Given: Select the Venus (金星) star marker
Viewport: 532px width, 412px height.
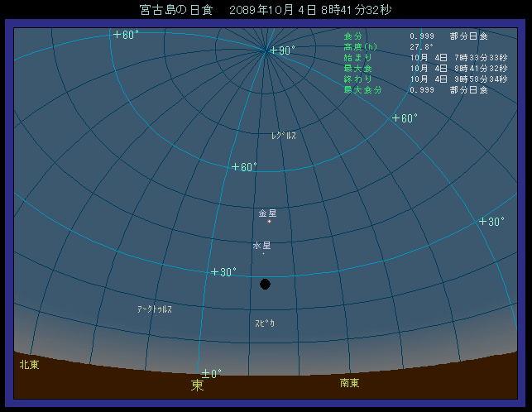Looking at the screenshot, I should pos(269,222).
